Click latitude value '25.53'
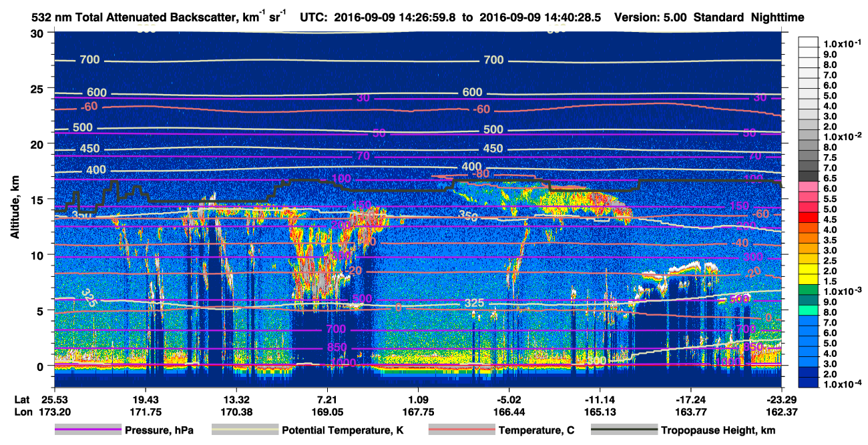Image resolution: width=868 pixels, height=445 pixels. (53, 399)
